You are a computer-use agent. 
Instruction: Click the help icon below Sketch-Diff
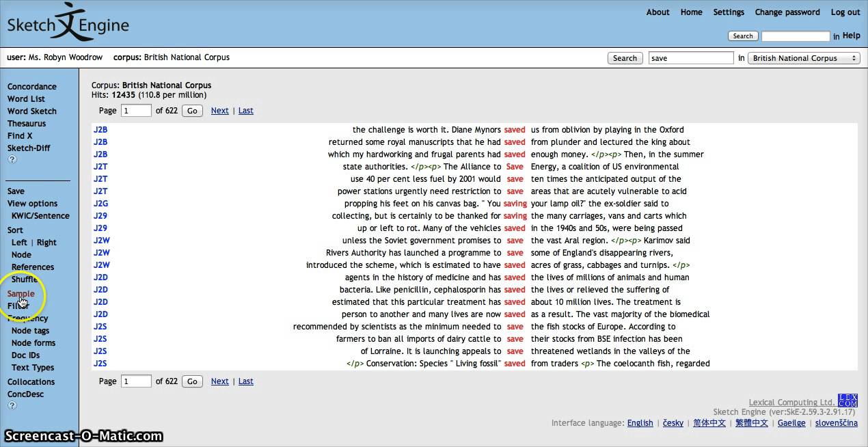coord(12,160)
